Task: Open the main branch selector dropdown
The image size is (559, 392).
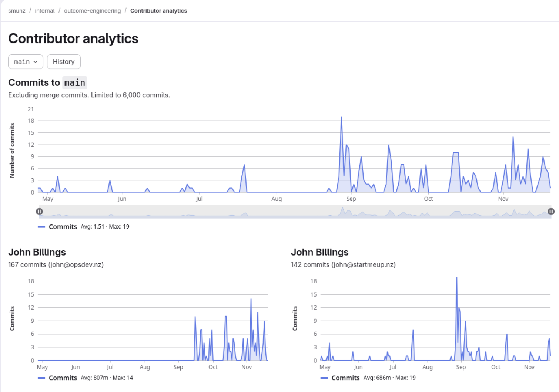Action: (25, 62)
